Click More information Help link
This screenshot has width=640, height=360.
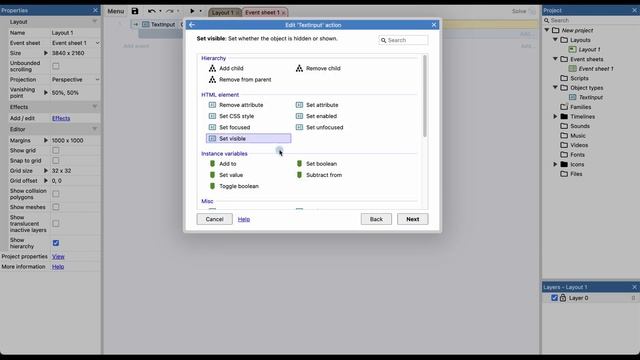58,267
